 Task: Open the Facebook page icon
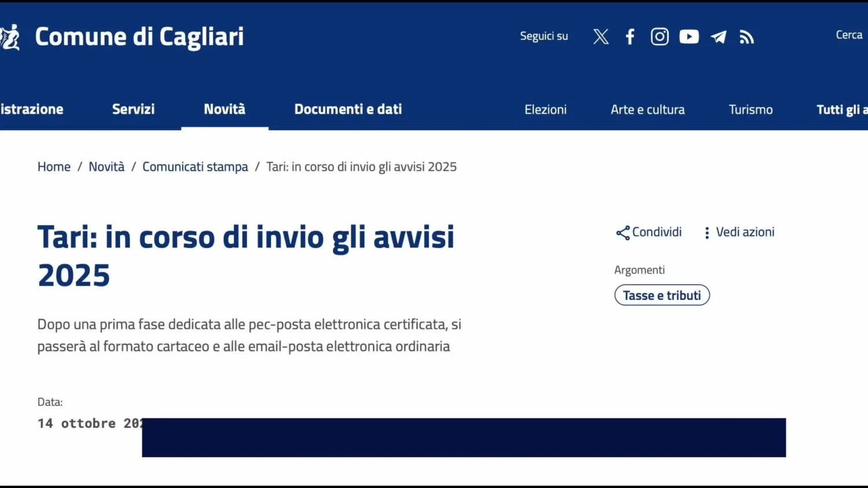click(x=630, y=37)
